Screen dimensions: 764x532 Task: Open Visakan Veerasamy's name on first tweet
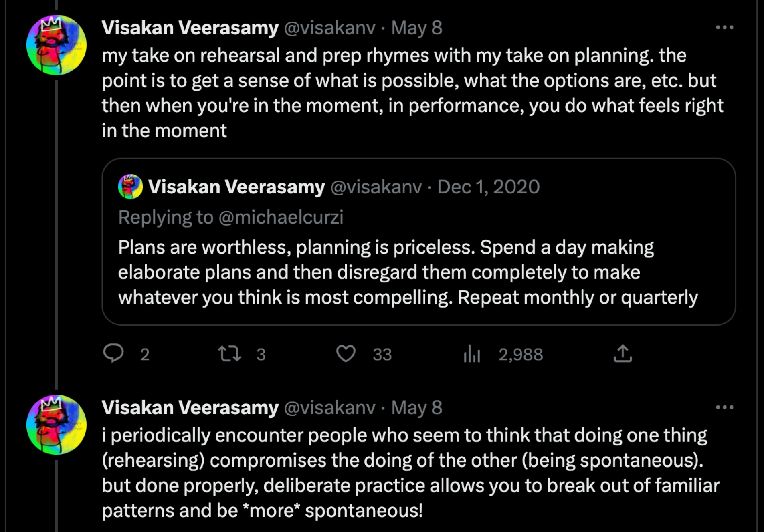(190, 28)
